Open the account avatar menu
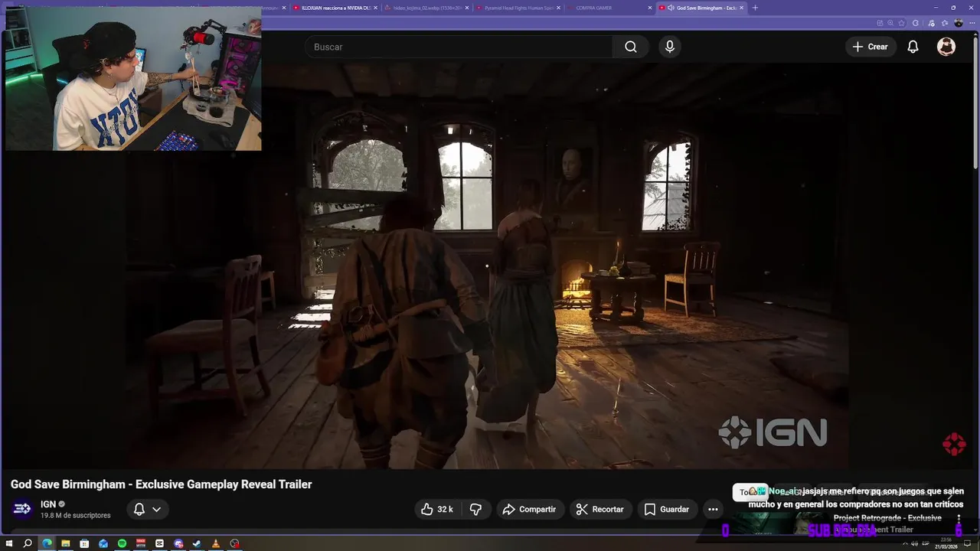This screenshot has height=551, width=980. (x=946, y=47)
